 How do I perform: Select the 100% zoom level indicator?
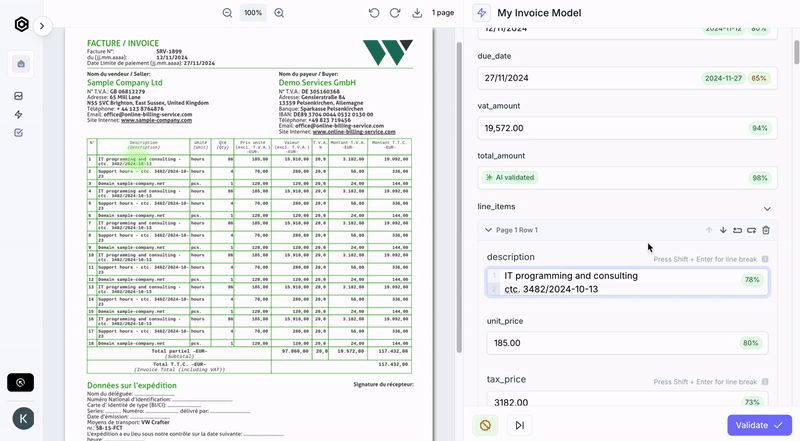tap(253, 13)
